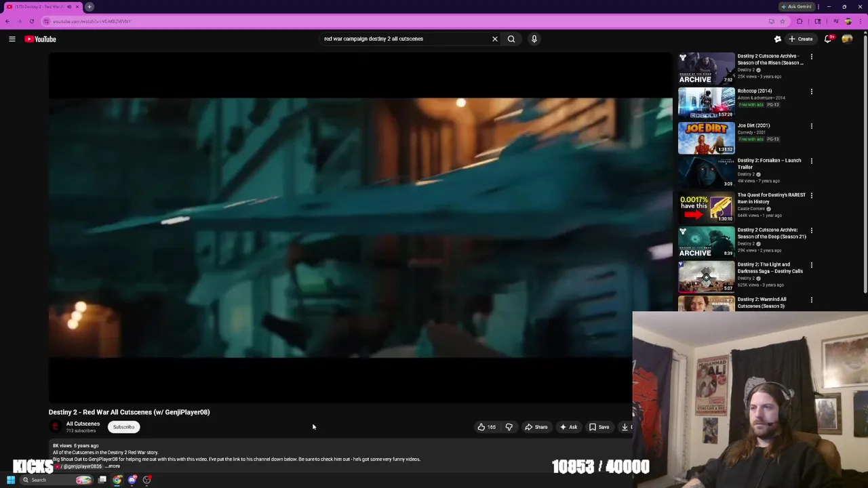Viewport: 868px width, 488px height.
Task: Open options for Season of the Risen video
Action: pos(812,57)
